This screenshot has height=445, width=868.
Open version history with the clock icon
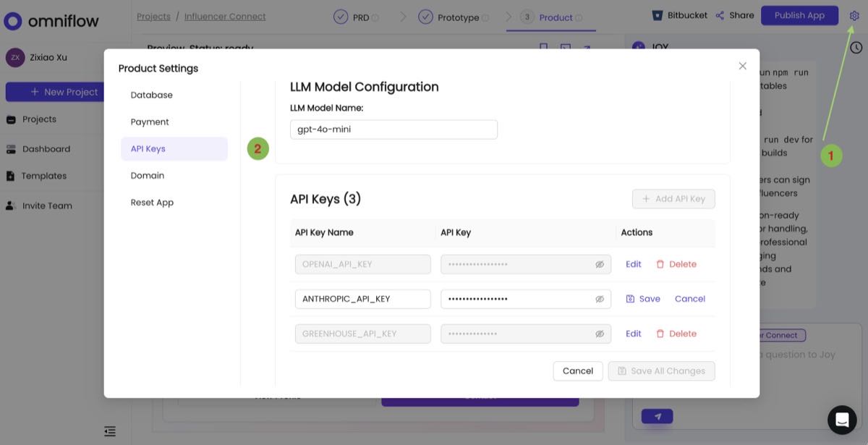coord(856,46)
